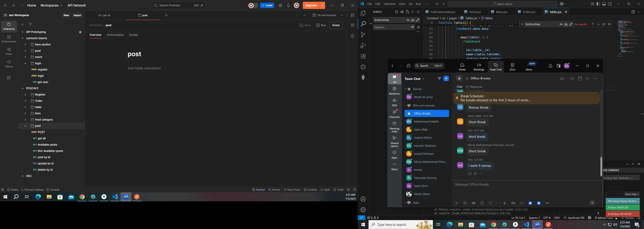Toggle Match Whole Word in the VS Code search panel

coord(413,20)
